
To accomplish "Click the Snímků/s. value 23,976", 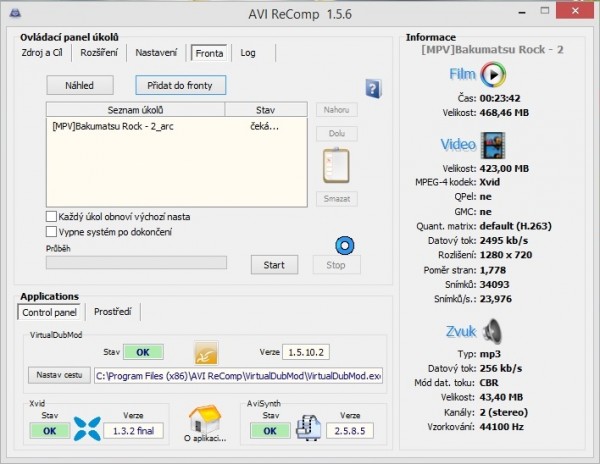I will click(x=496, y=299).
